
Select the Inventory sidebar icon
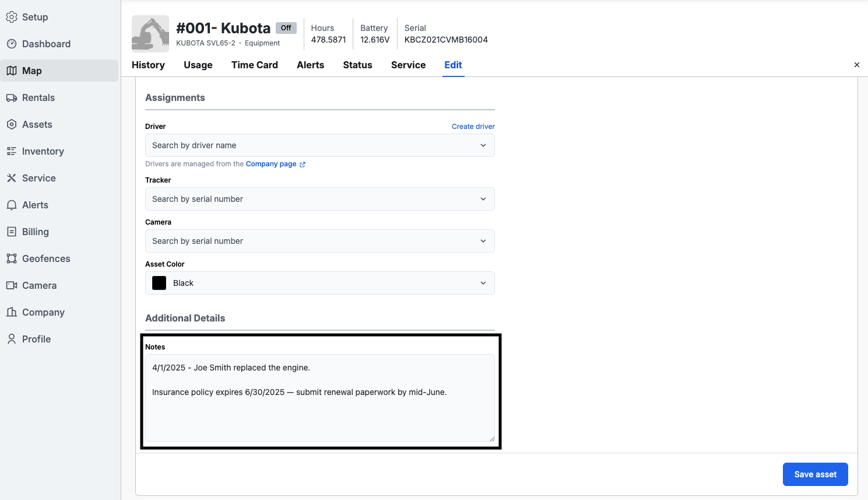(11, 151)
